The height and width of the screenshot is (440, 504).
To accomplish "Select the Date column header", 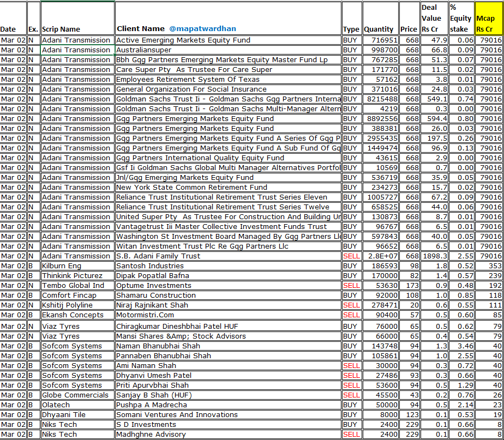I will tap(13, 19).
